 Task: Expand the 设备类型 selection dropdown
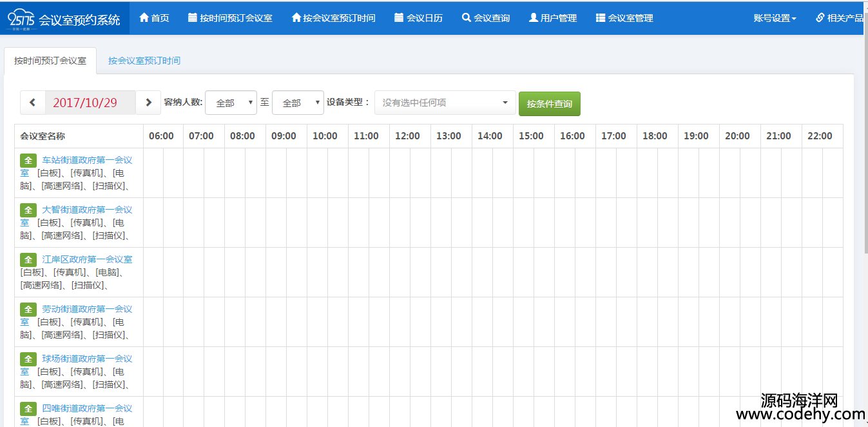point(445,103)
